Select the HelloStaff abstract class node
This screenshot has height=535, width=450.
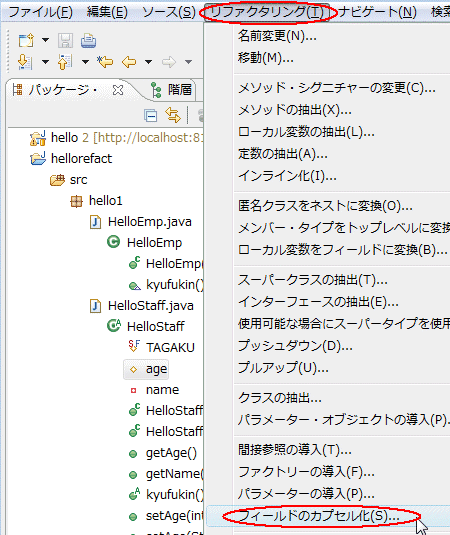[146, 327]
